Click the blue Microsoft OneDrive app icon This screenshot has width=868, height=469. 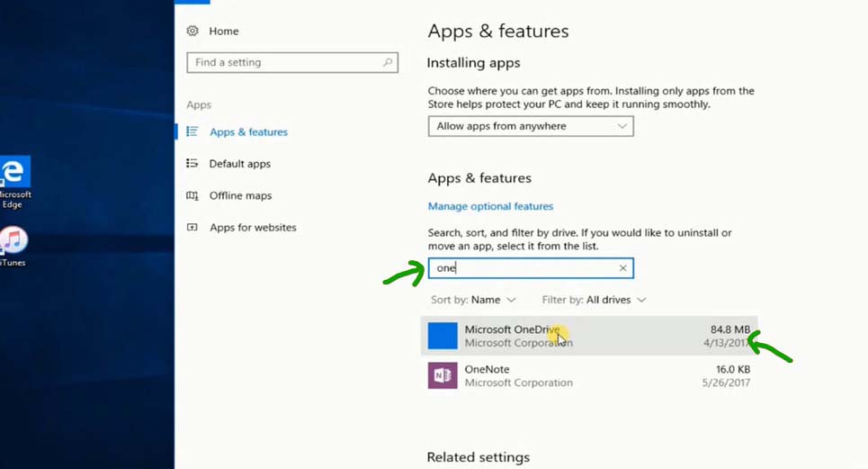tap(443, 336)
